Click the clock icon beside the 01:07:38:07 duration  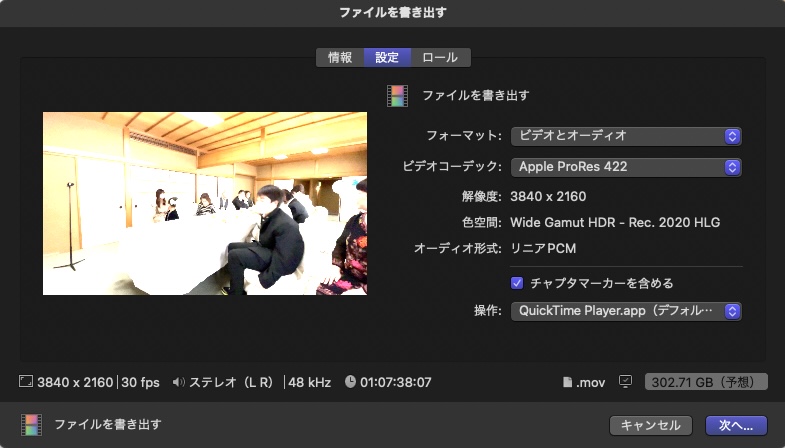(350, 382)
